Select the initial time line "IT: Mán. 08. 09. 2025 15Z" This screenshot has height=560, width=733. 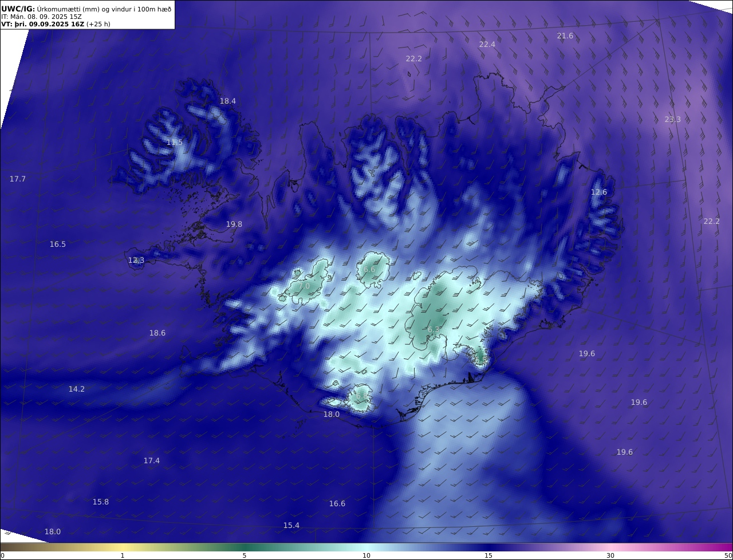click(x=41, y=17)
